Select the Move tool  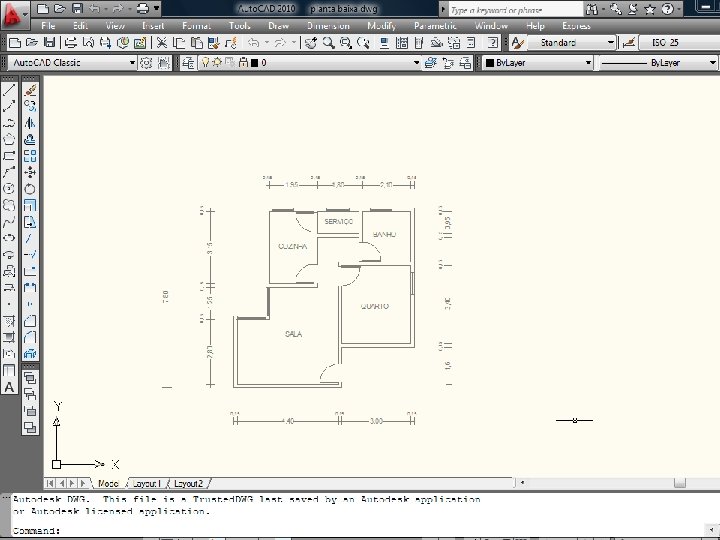[x=30, y=172]
